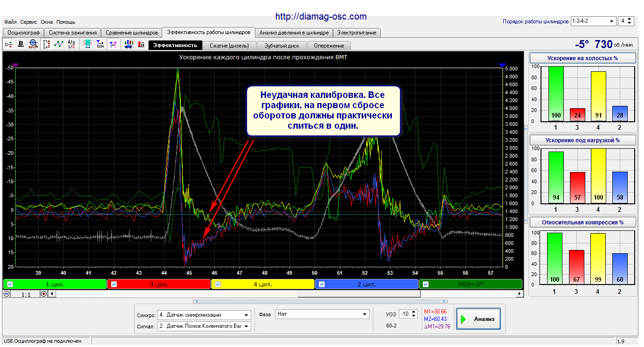Click the magenta markers toolbar icon
The height and width of the screenshot is (347, 644).
[x=113, y=45]
